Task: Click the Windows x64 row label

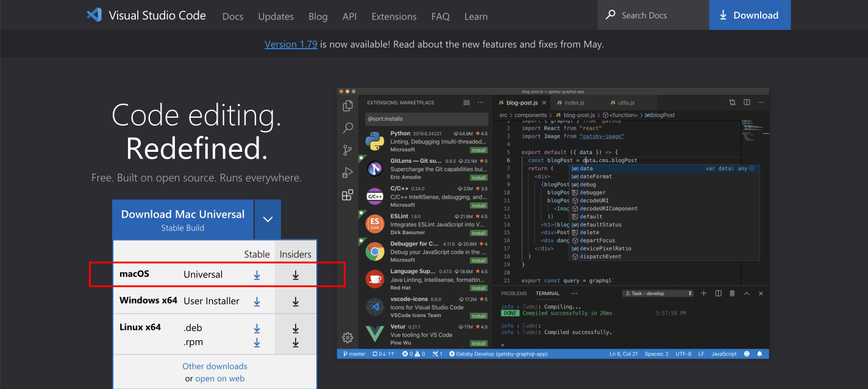Action: [148, 300]
